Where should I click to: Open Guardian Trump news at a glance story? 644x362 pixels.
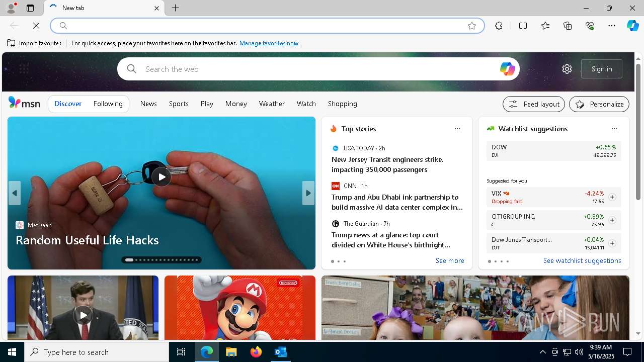391,240
